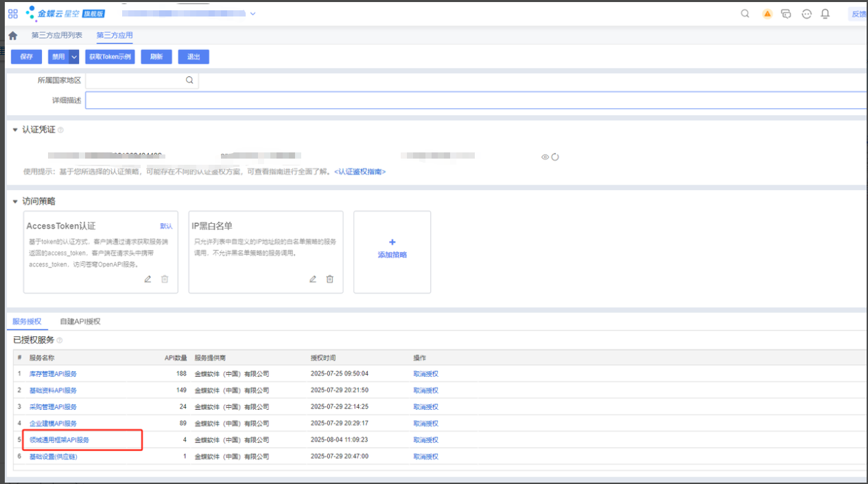Edit the AccessToken认证 policy
The image size is (868, 484).
pyautogui.click(x=148, y=279)
